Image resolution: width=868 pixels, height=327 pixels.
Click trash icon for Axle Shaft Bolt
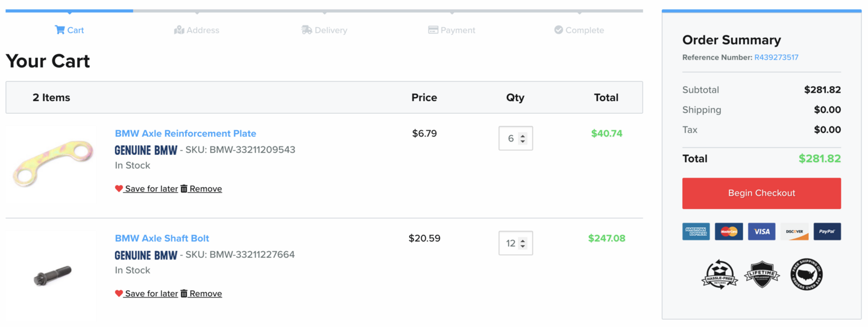click(x=184, y=293)
